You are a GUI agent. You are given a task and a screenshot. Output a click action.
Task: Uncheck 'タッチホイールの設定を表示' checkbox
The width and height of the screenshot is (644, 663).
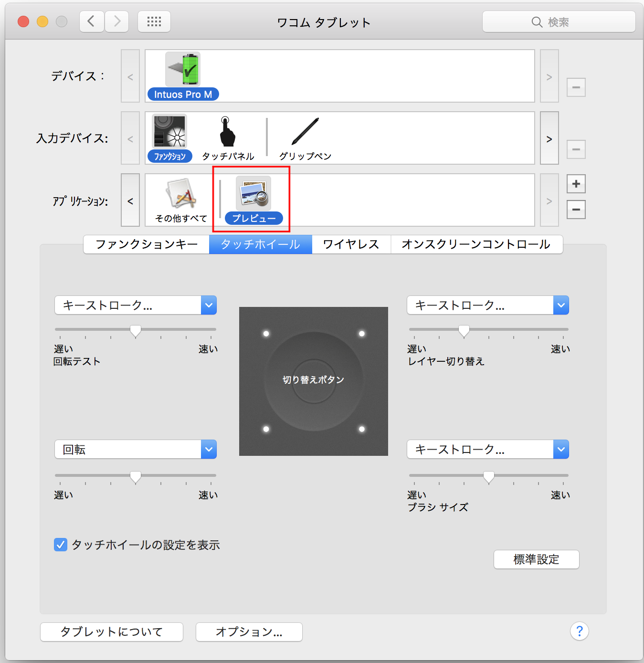click(x=61, y=545)
